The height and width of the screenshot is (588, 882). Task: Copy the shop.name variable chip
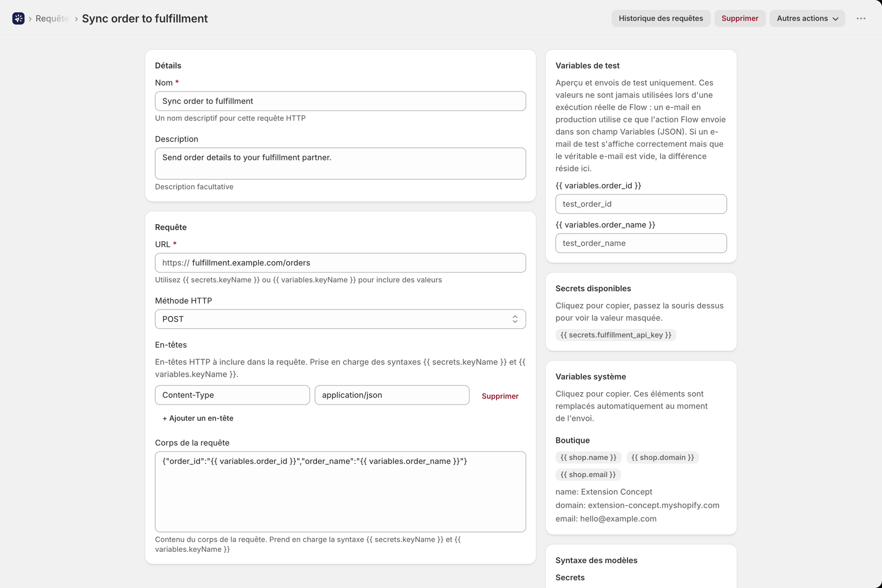pyautogui.click(x=588, y=458)
